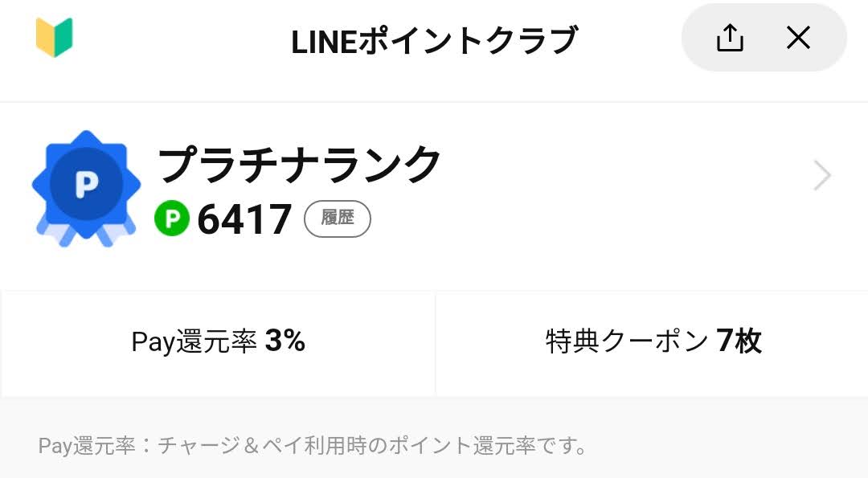Select the プラチナランク rank label
Screen dimensions: 868x478
[299, 164]
